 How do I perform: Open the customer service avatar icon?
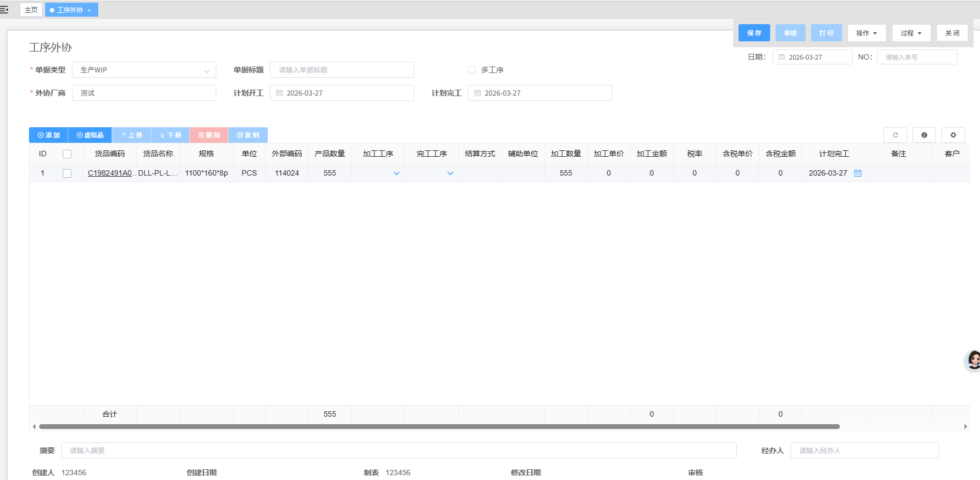click(x=973, y=360)
